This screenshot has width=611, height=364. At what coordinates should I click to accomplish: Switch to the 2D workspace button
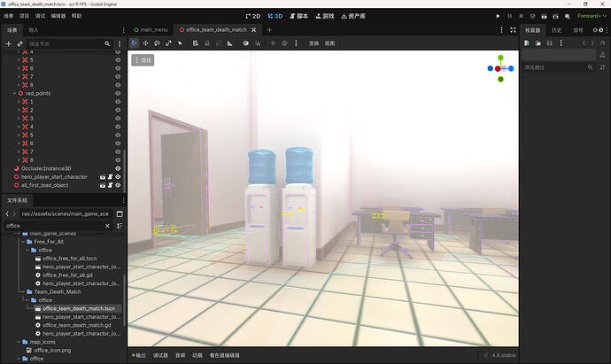coord(252,16)
